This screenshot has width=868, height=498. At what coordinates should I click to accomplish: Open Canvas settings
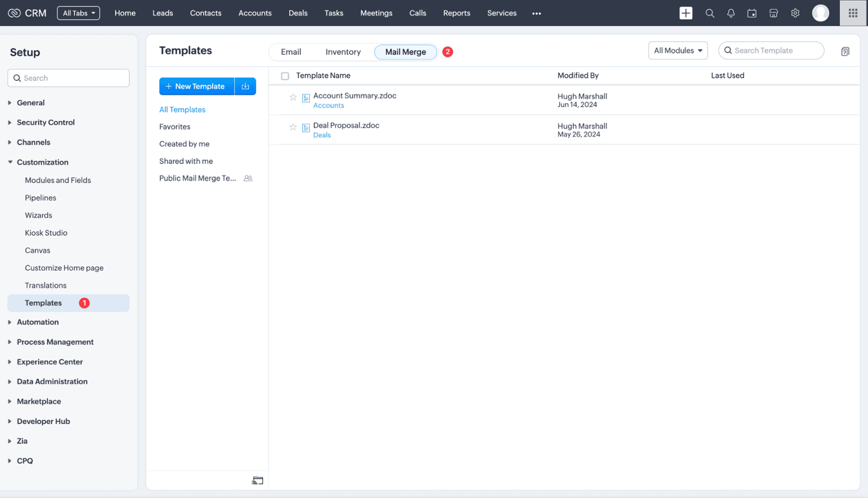[37, 251]
